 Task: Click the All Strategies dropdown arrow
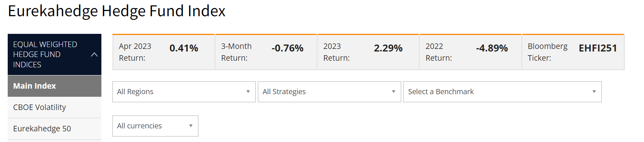tap(393, 92)
